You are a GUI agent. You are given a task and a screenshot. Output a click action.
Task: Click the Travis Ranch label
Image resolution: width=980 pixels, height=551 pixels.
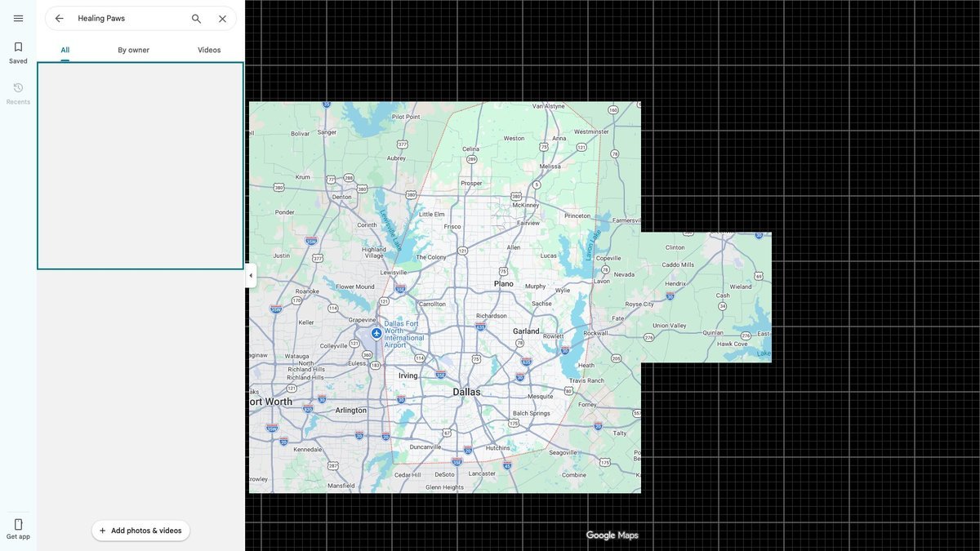tap(586, 380)
